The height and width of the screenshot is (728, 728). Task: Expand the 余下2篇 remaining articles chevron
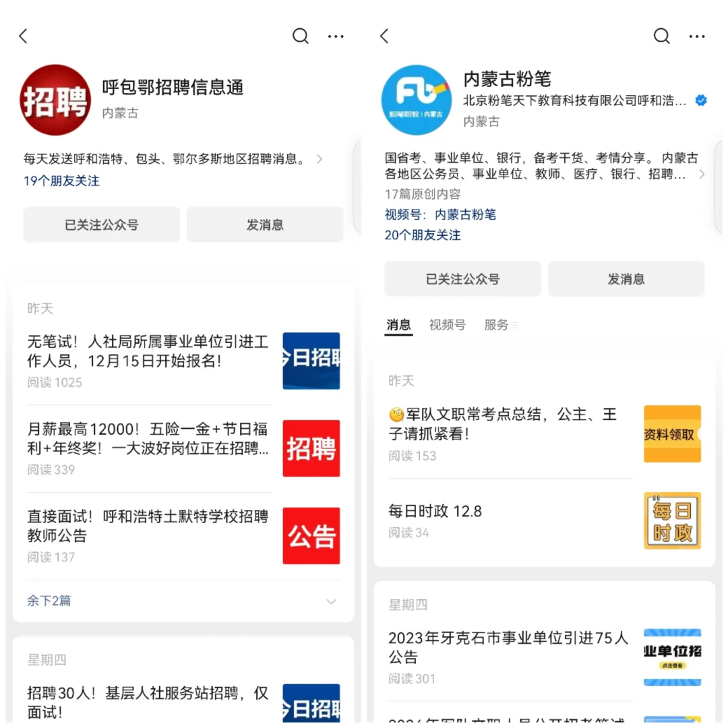(x=331, y=602)
